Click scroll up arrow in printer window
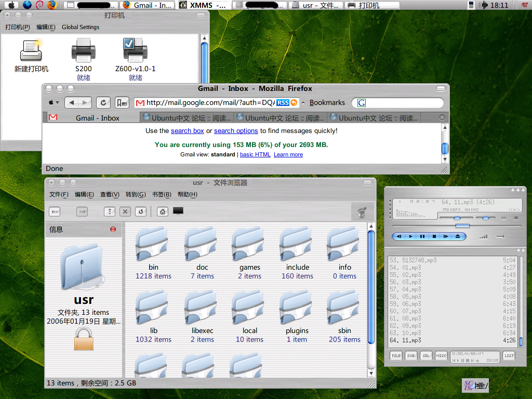The image size is (532, 399). pyautogui.click(x=204, y=38)
